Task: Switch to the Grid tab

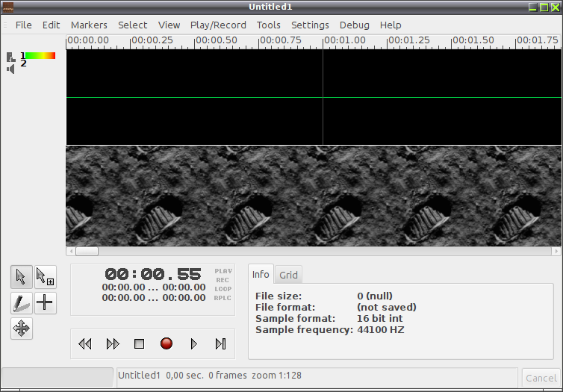Action: click(x=288, y=275)
